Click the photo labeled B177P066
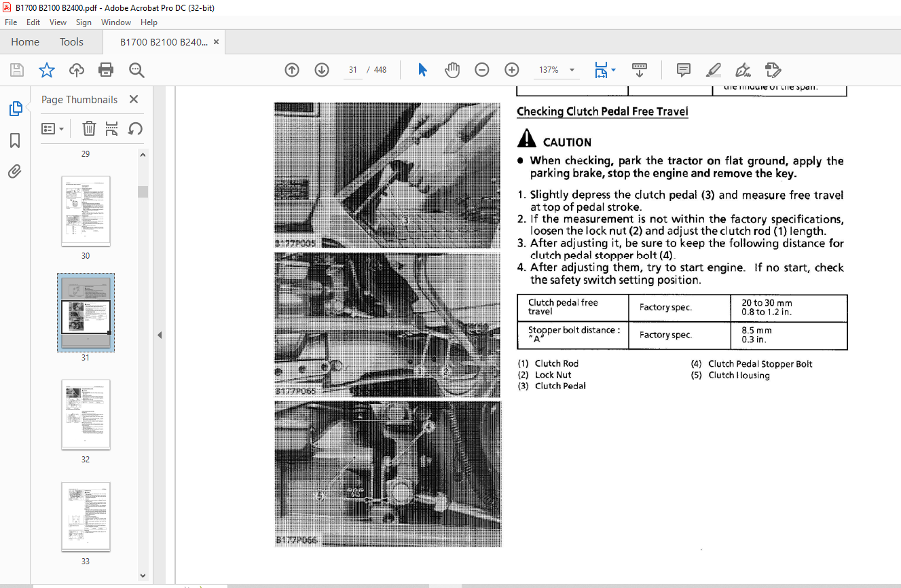The height and width of the screenshot is (588, 901). tap(388, 474)
